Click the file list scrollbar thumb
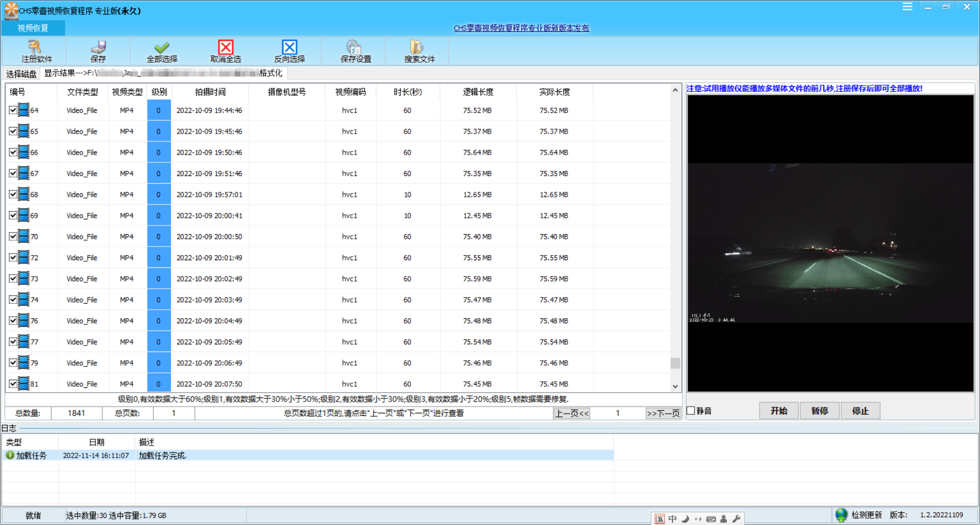The image size is (980, 525). (675, 363)
